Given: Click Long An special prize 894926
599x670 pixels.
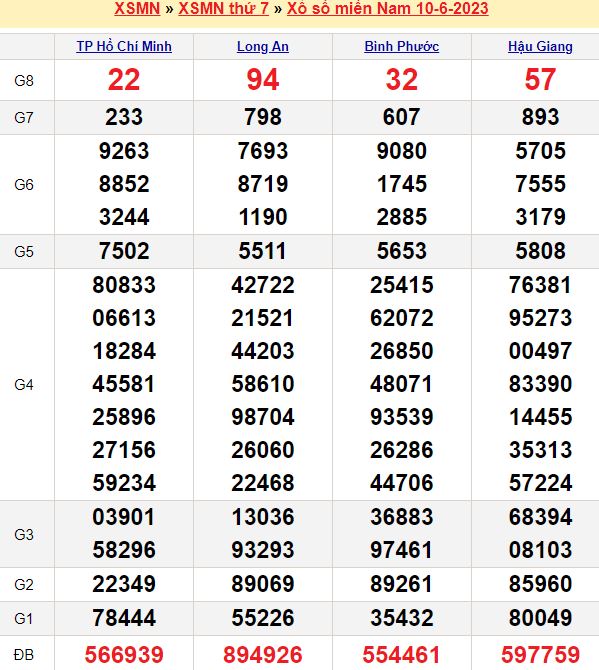Looking at the screenshot, I should point(263,654).
